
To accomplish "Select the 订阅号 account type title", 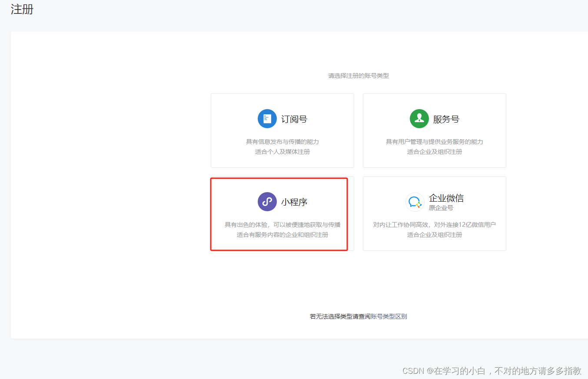I will click(x=294, y=119).
